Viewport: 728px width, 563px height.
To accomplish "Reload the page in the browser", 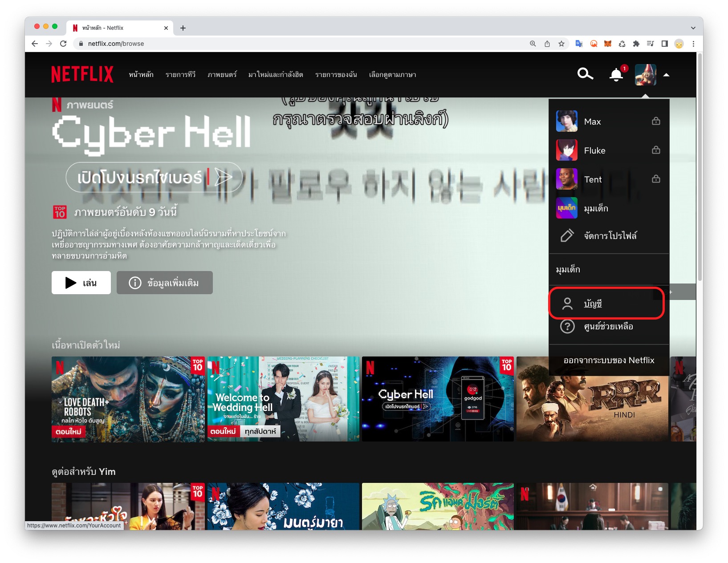I will click(63, 44).
